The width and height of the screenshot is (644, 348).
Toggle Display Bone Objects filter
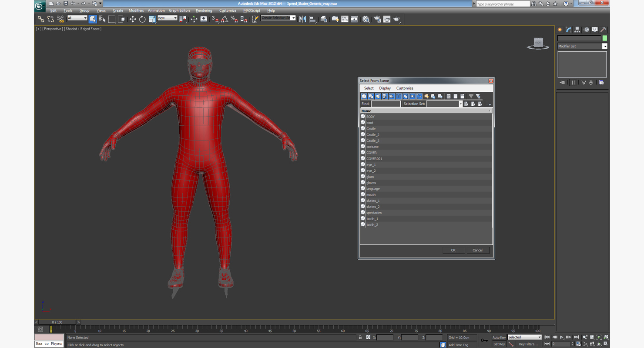[419, 96]
